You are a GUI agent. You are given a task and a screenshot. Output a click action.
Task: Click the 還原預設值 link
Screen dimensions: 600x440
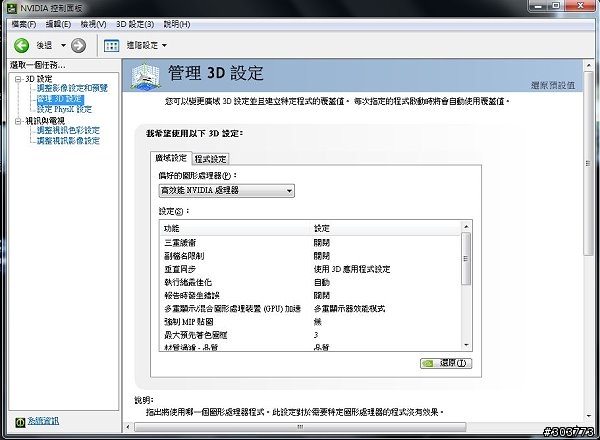pyautogui.click(x=553, y=85)
